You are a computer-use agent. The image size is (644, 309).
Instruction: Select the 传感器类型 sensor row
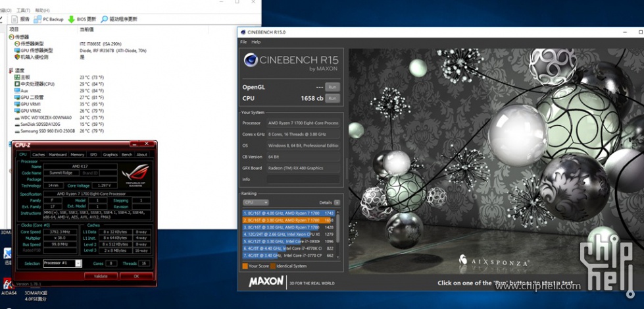(x=29, y=43)
